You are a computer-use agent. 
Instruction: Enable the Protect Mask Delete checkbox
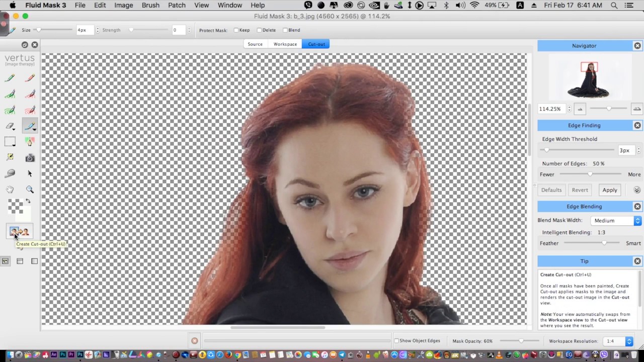(x=259, y=30)
